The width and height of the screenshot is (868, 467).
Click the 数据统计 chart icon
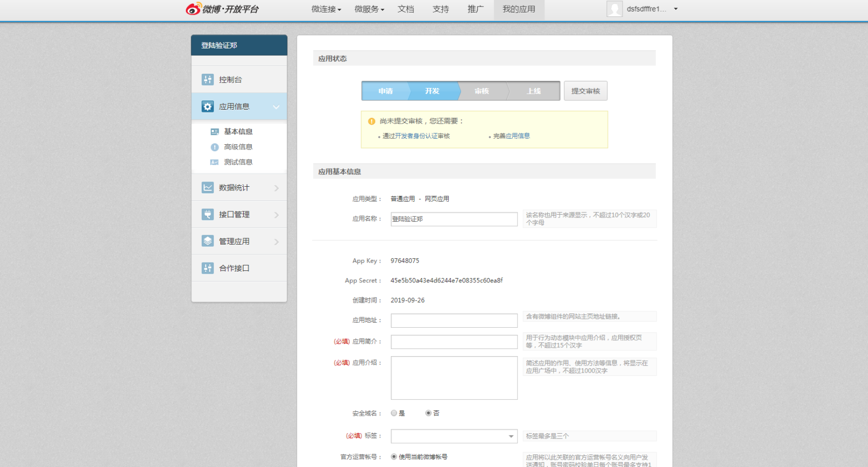pos(208,187)
